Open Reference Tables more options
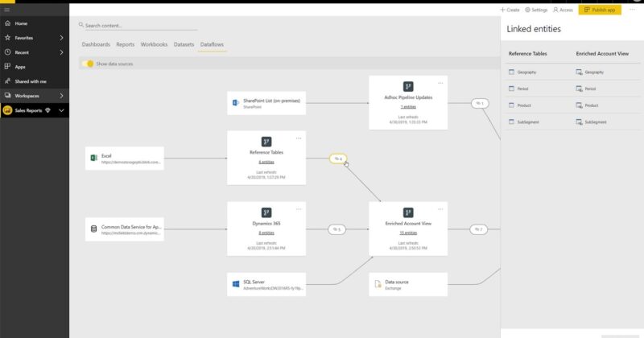This screenshot has height=338, width=644. pos(299,138)
